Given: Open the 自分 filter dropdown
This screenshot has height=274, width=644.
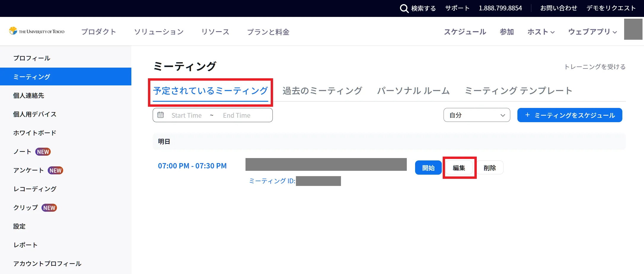Looking at the screenshot, I should coord(476,115).
